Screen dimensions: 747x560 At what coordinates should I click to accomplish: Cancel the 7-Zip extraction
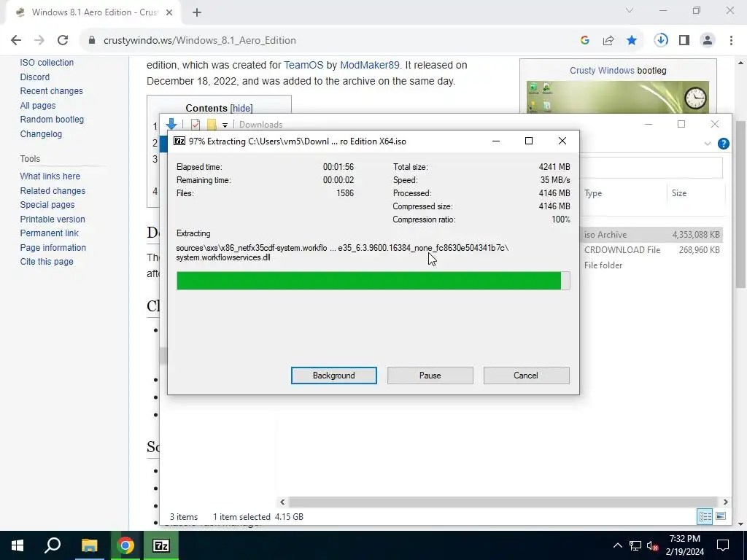pos(526,376)
